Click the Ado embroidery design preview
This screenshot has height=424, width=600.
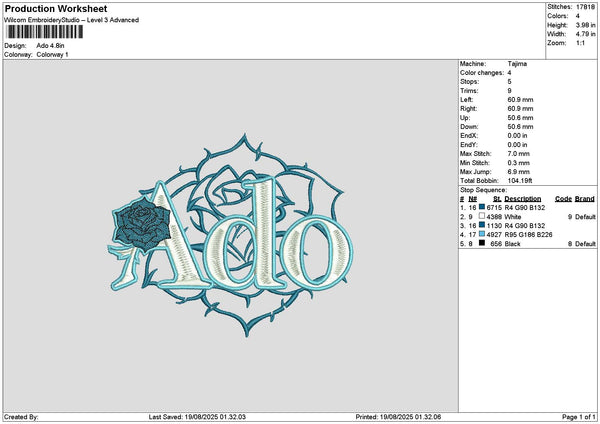point(230,235)
